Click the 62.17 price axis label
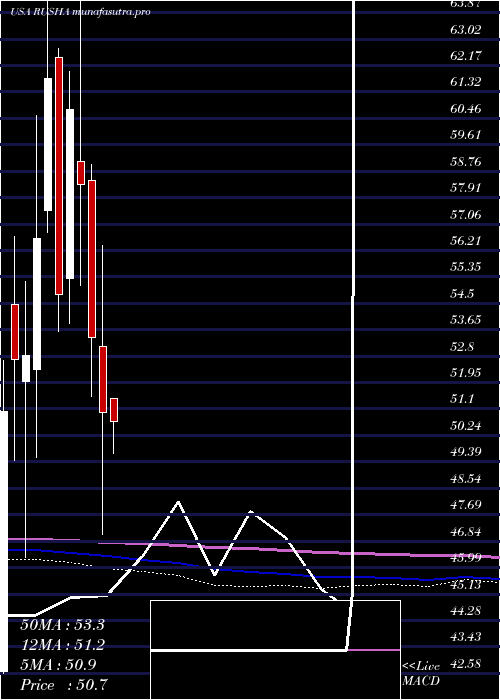Viewport: 500px width, 700px height. 466,57
